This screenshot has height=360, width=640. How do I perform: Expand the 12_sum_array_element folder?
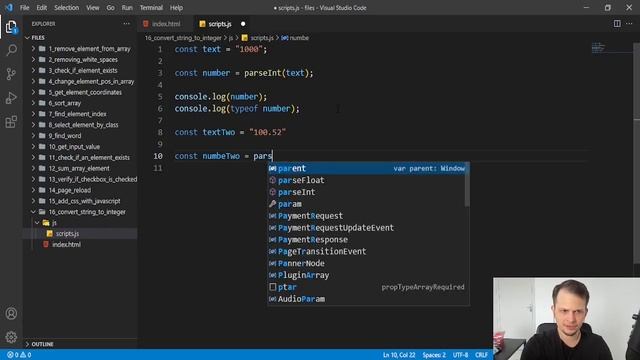[x=80, y=168]
